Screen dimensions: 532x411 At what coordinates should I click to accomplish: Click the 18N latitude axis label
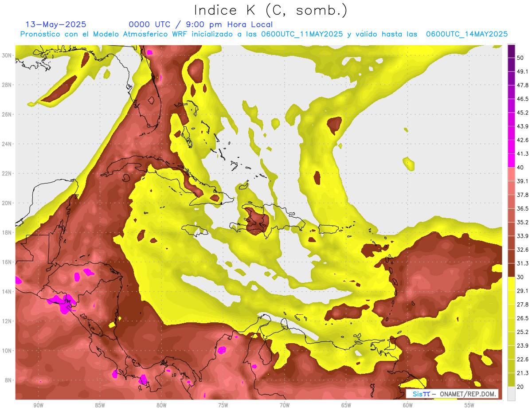(x=8, y=233)
